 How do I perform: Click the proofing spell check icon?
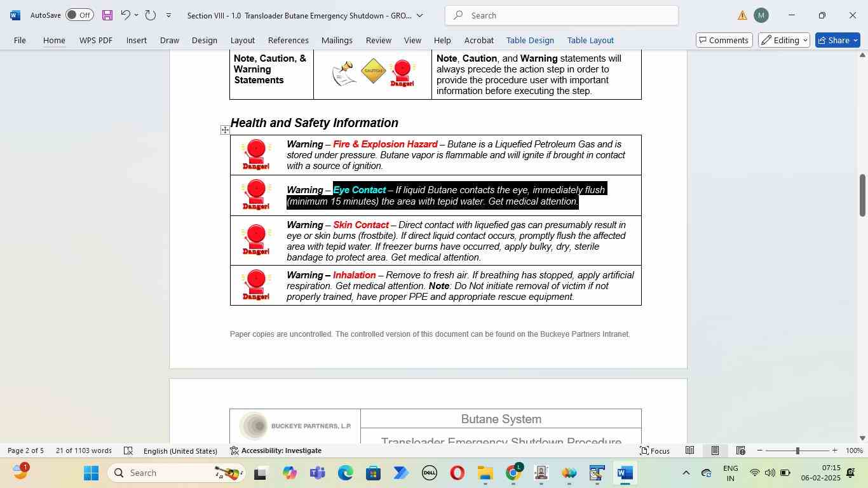click(128, 451)
